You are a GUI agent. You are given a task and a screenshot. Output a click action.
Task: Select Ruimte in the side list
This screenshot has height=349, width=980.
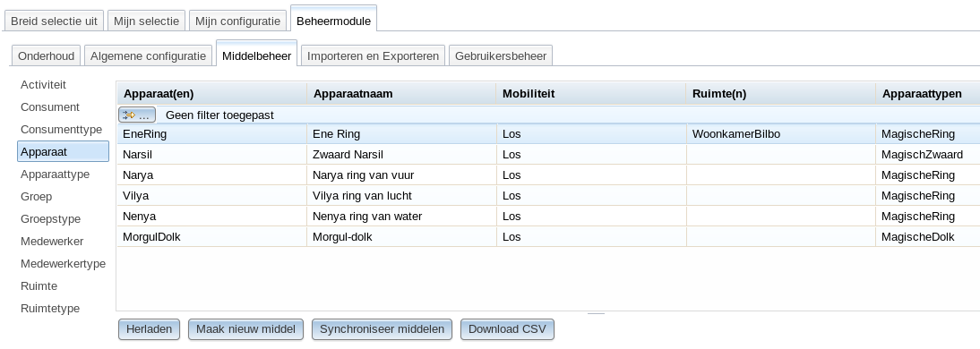click(x=39, y=286)
